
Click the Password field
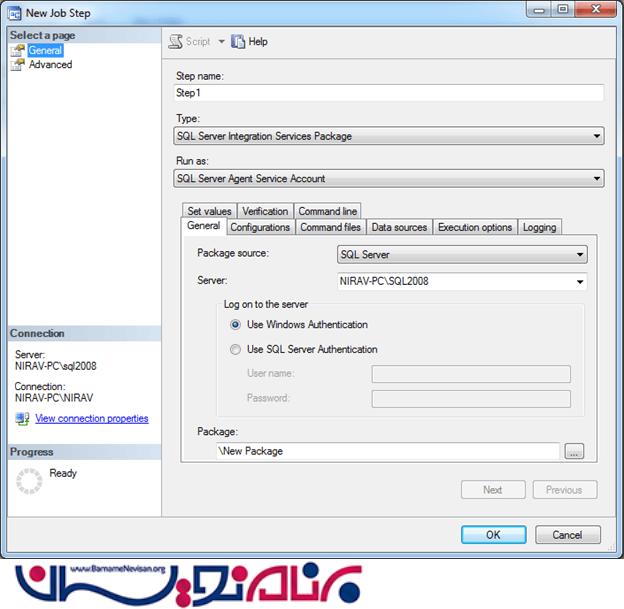471,399
